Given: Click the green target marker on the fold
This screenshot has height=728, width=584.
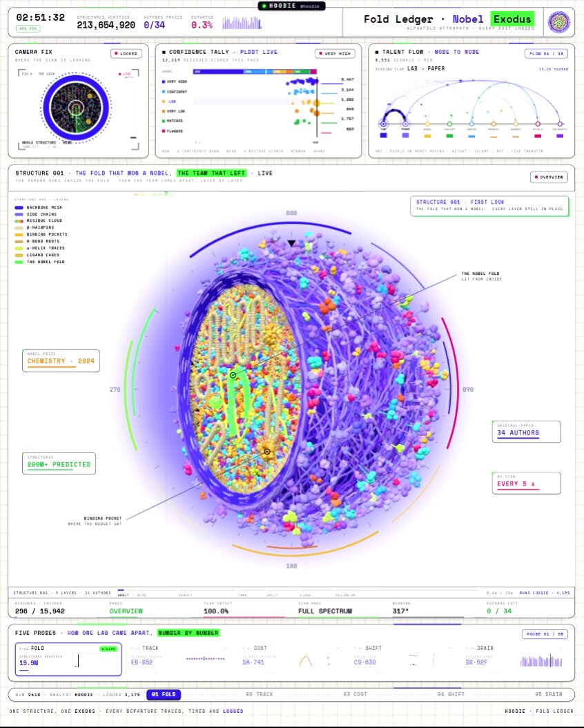Looking at the screenshot, I should [x=233, y=375].
